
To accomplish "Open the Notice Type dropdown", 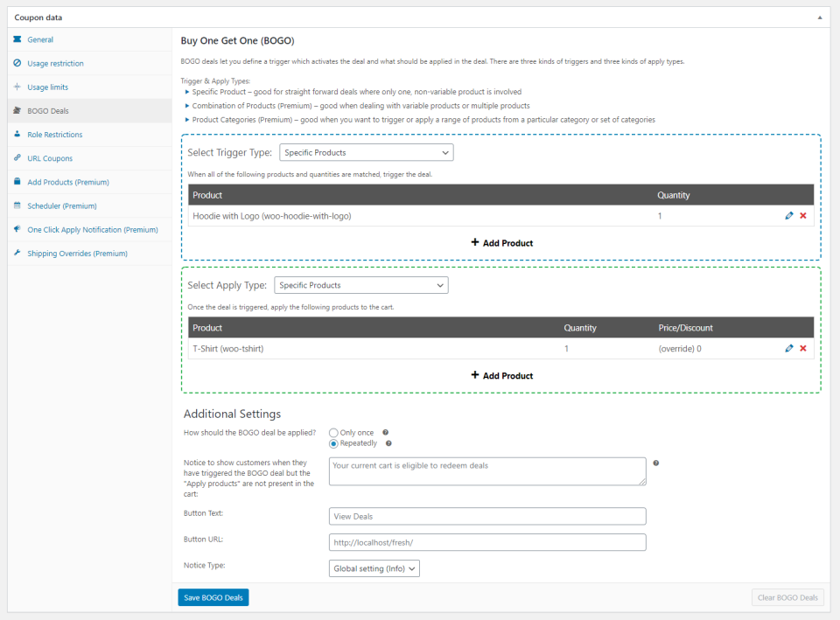I will click(374, 568).
